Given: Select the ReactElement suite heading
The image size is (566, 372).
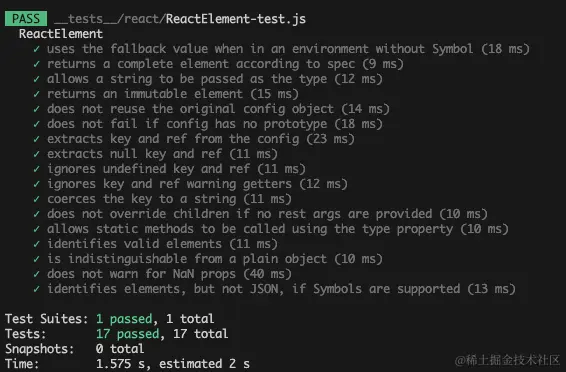Looking at the screenshot, I should tap(61, 34).
